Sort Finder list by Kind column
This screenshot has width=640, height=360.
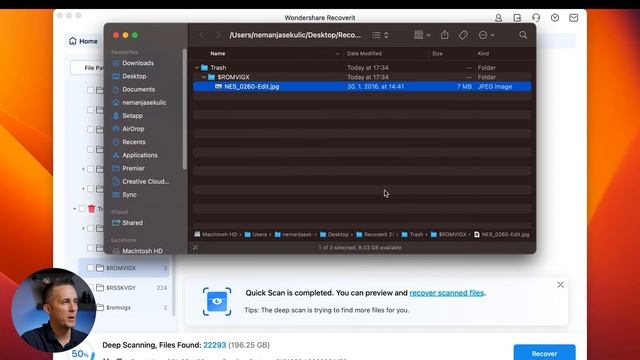(x=483, y=53)
